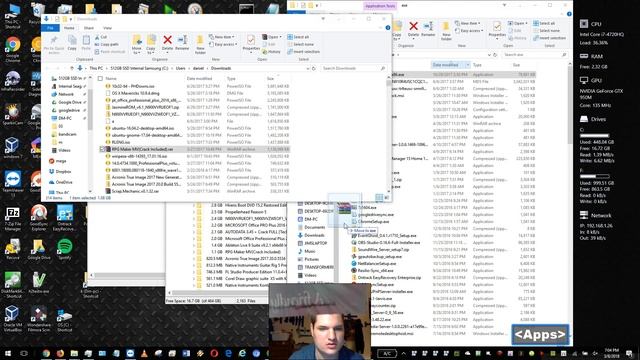Sort Downloads by Size column
Screen dimensions: 640x360
tap(270, 78)
